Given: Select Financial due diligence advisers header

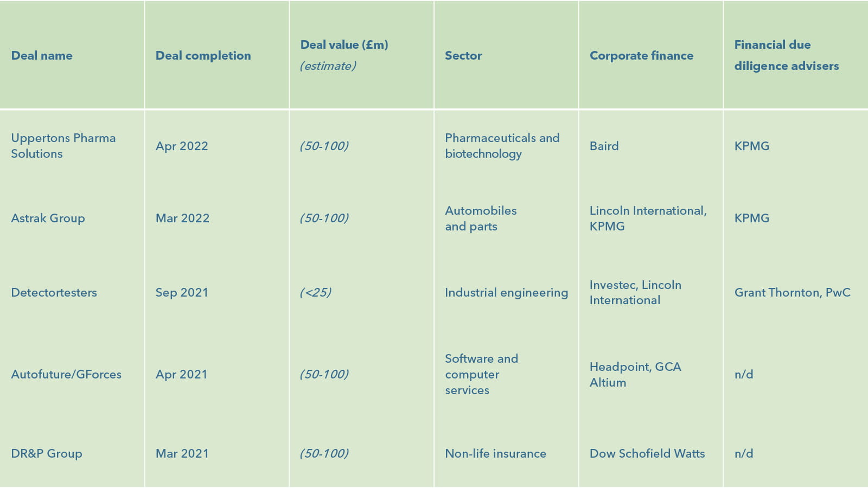Looking at the screenshot, I should tap(787, 55).
